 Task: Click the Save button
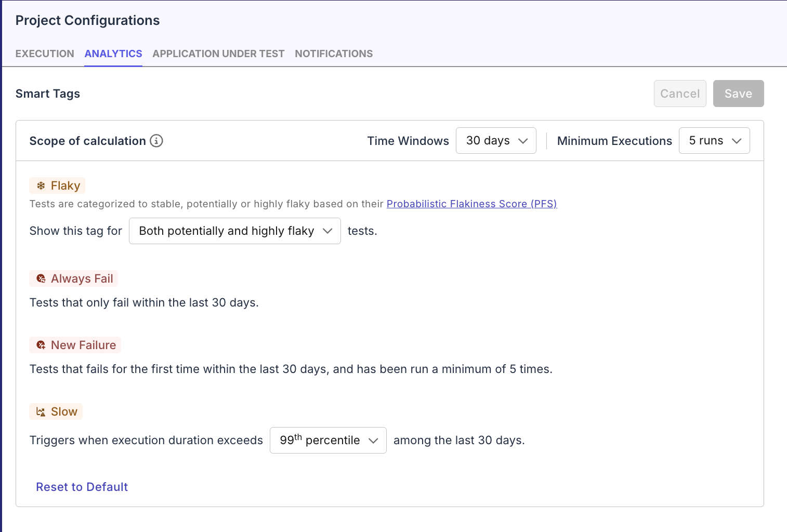[x=738, y=94]
